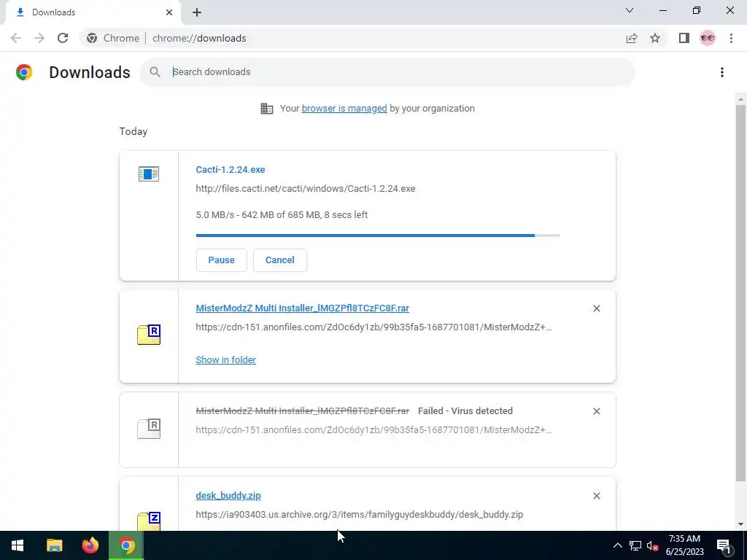The width and height of the screenshot is (747, 560).
Task: Open the Windows Start menu
Action: 18,545
